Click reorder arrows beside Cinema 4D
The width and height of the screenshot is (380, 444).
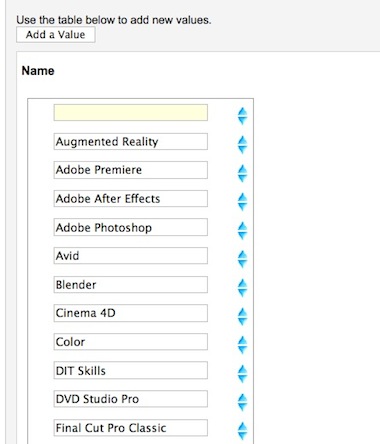coord(242,316)
